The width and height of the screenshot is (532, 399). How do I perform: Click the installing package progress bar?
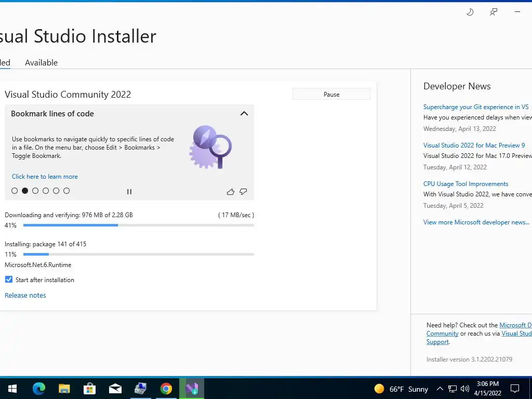pyautogui.click(x=138, y=255)
